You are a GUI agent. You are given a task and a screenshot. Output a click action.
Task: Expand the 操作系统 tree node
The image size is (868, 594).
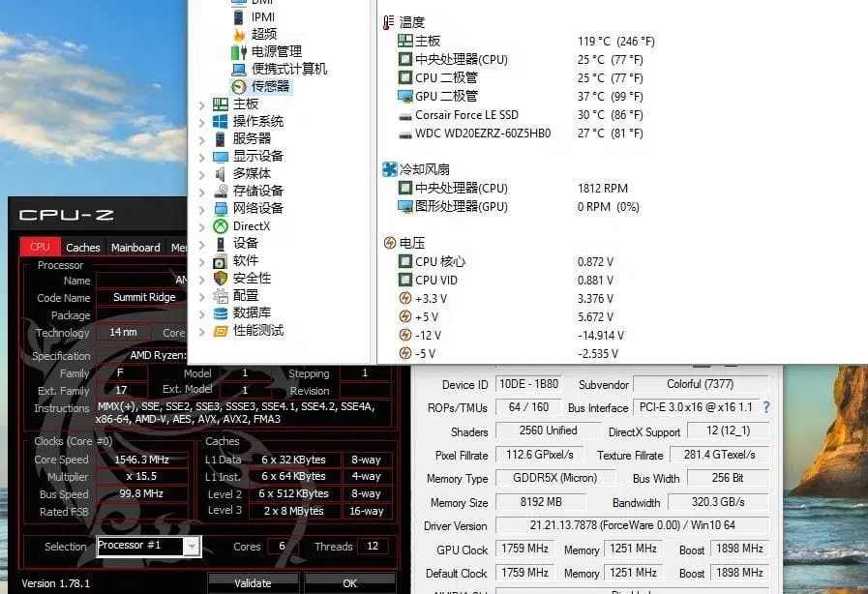[202, 122]
